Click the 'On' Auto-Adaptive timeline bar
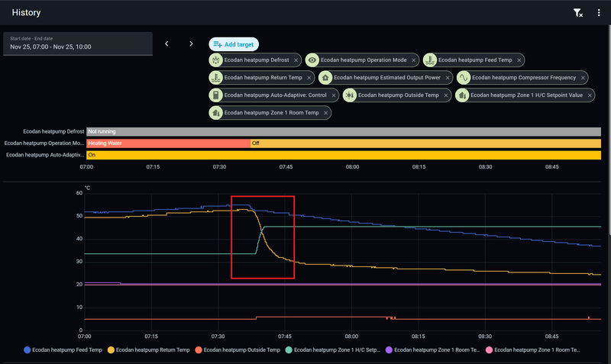This screenshot has height=364, width=611. click(344, 155)
